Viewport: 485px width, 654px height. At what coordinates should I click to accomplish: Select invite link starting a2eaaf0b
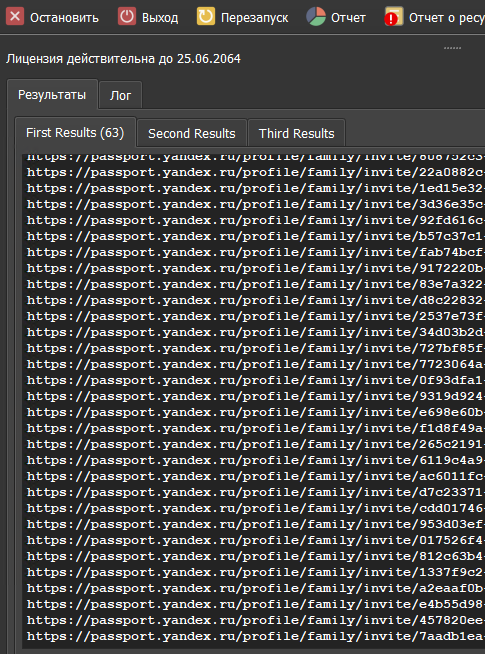[x=256, y=588]
